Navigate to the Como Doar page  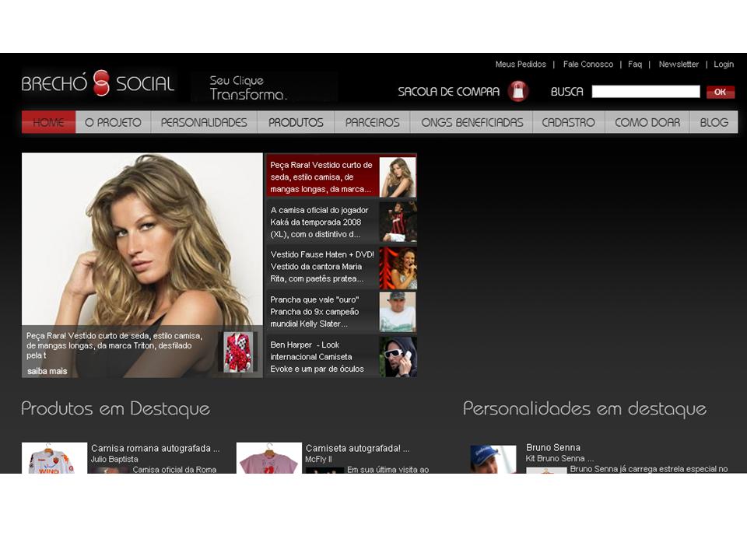point(647,122)
